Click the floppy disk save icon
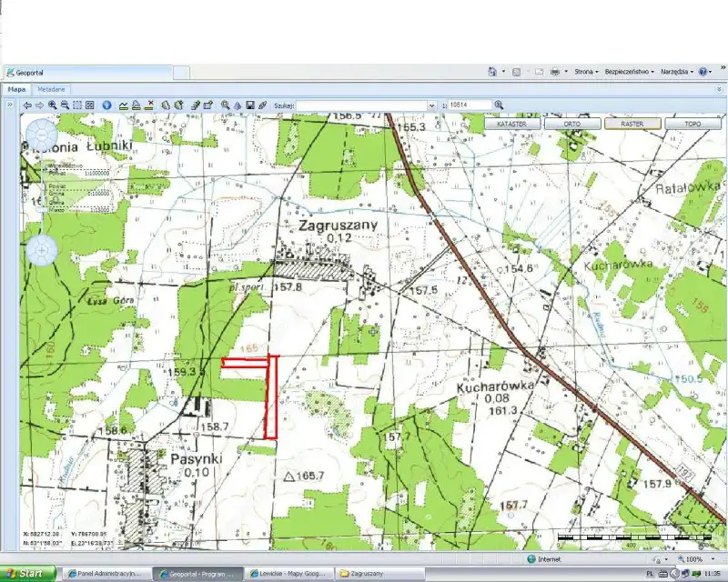This screenshot has height=582, width=728. coord(249,105)
